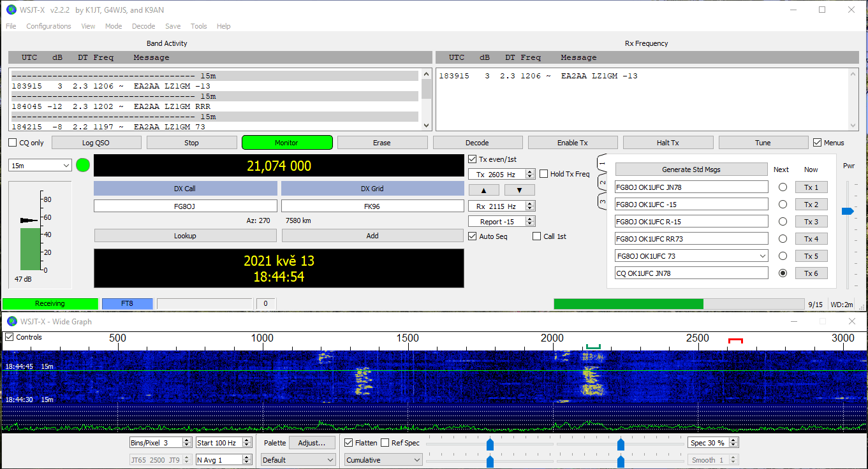This screenshot has width=868, height=469.
Task: Enable the CQ only checkbox
Action: click(13, 143)
